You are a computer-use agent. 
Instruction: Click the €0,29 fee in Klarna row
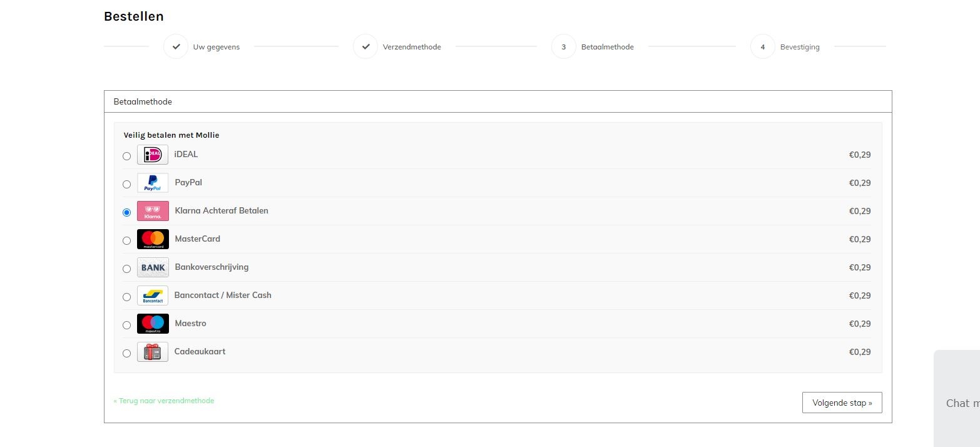[860, 211]
